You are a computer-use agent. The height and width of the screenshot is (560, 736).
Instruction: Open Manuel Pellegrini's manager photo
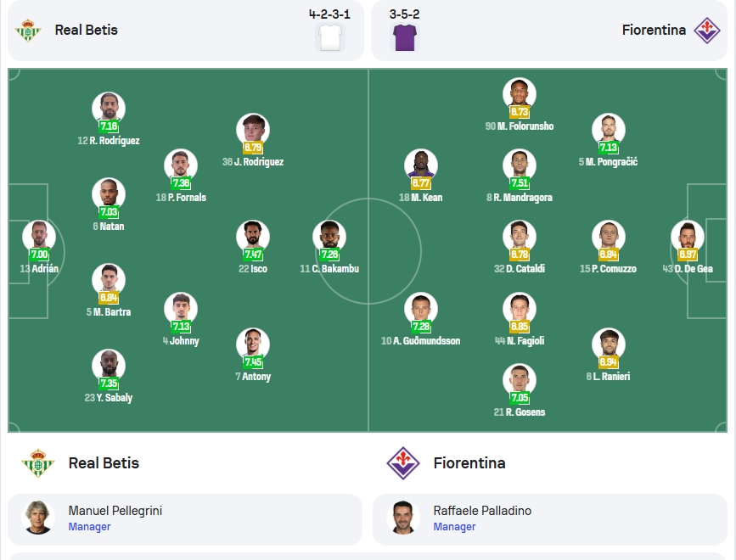pyautogui.click(x=38, y=518)
